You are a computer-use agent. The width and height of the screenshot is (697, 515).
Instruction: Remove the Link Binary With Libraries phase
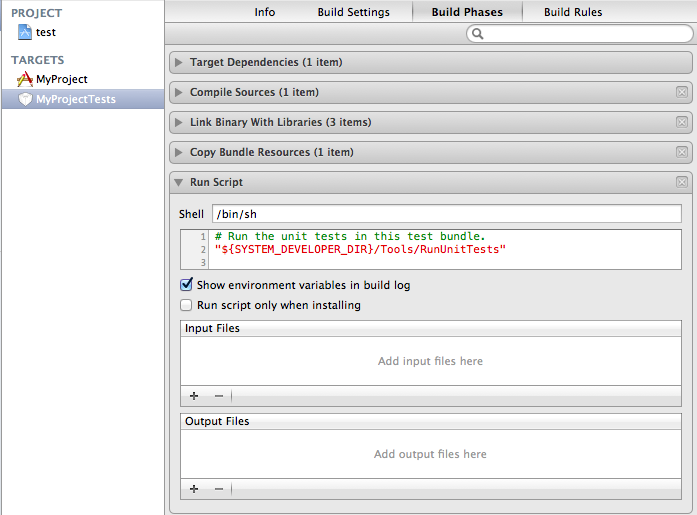click(x=682, y=122)
